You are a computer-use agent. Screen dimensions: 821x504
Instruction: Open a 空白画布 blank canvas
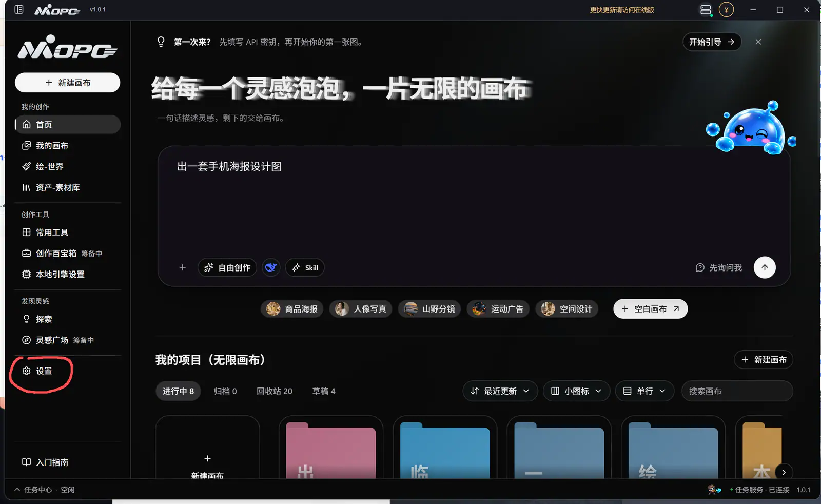click(650, 308)
